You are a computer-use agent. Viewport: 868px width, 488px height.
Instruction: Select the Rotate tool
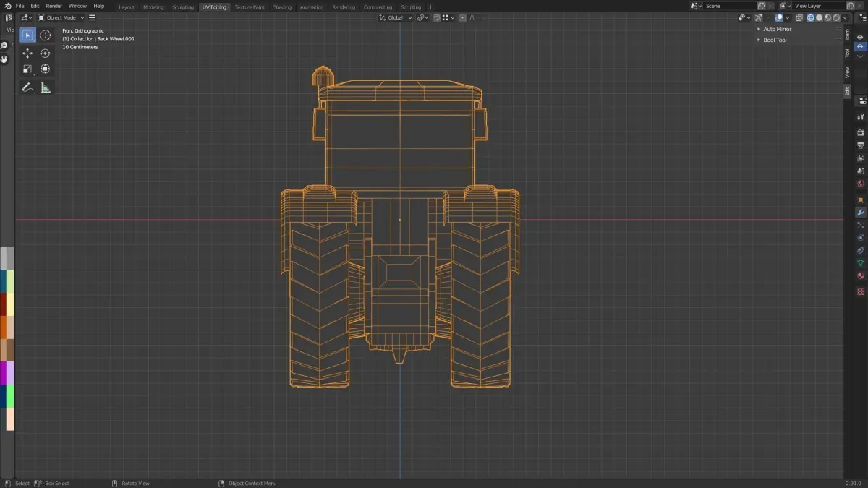coord(45,53)
